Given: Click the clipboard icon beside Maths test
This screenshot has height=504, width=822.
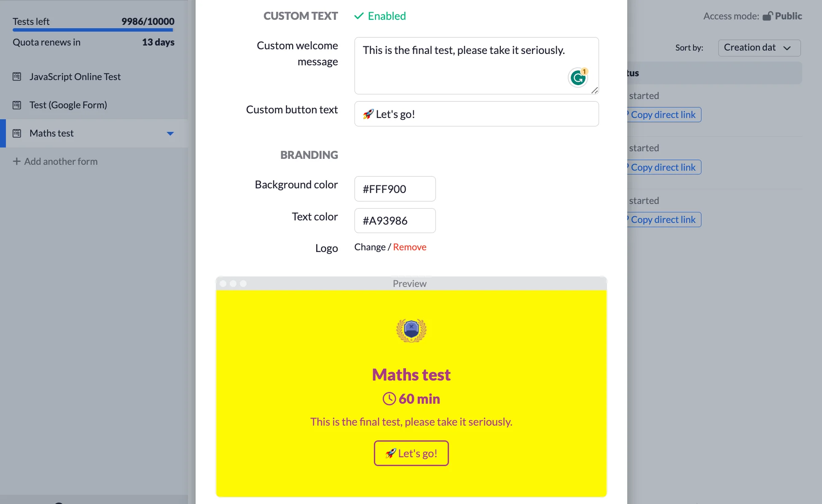Looking at the screenshot, I should (17, 133).
